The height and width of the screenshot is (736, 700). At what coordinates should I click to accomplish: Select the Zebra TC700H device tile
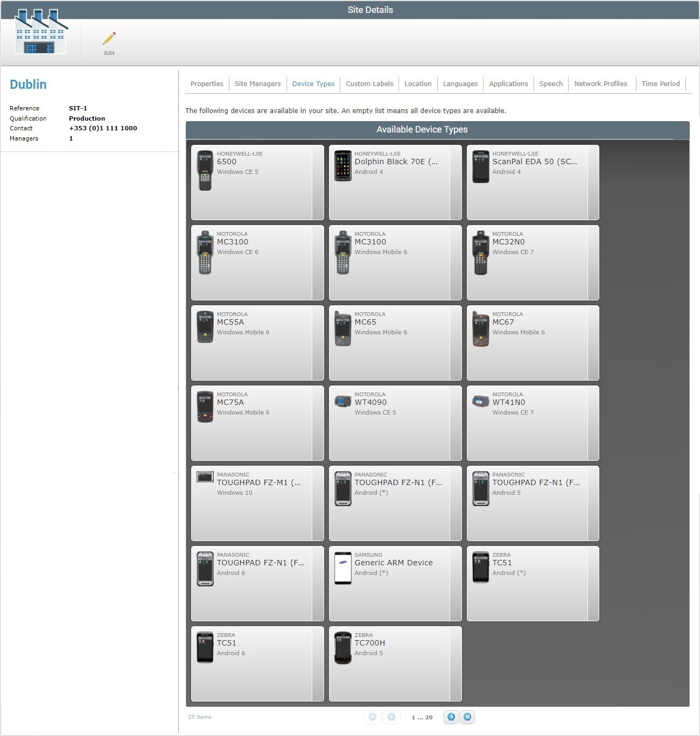395,663
